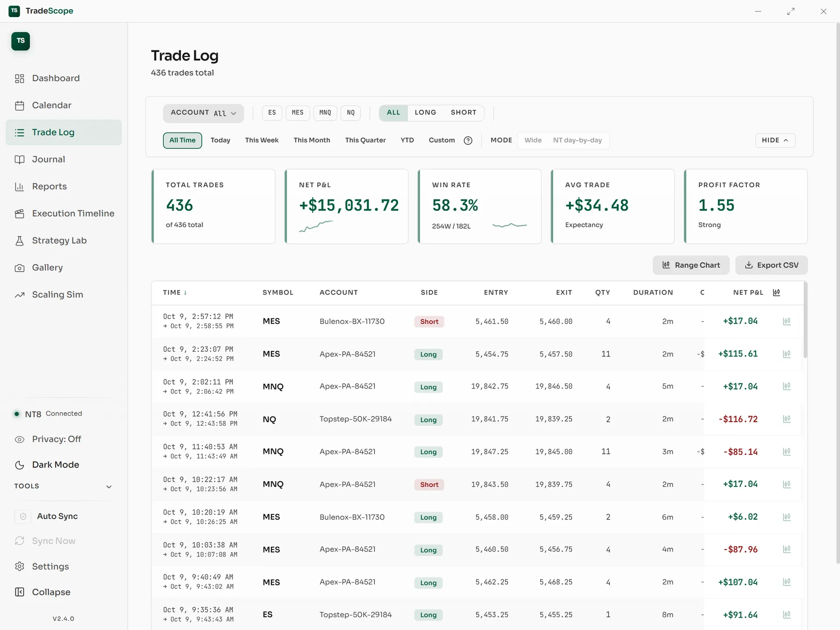Screen dimensions: 840x630
Task: Click the Profit Factor card
Action: (x=745, y=206)
